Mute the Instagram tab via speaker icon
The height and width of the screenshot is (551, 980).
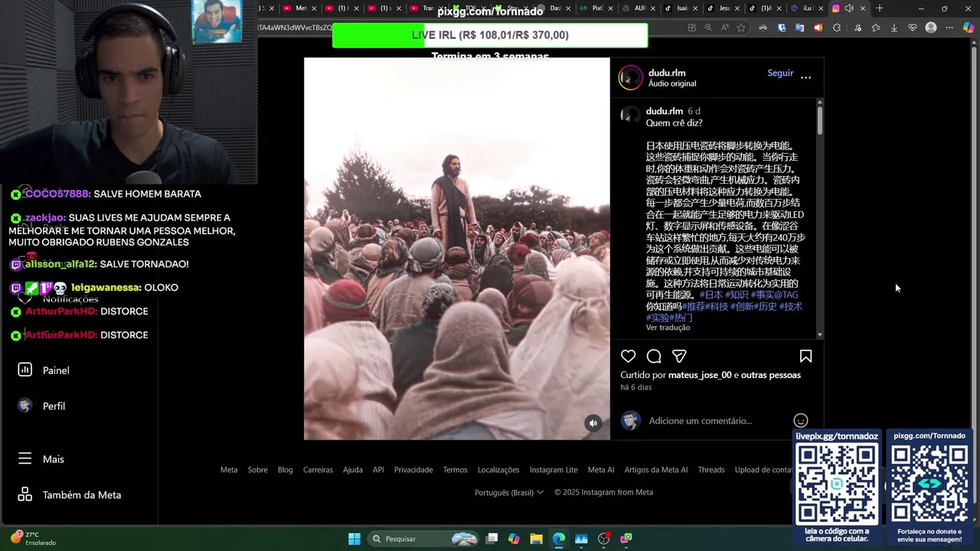[849, 8]
